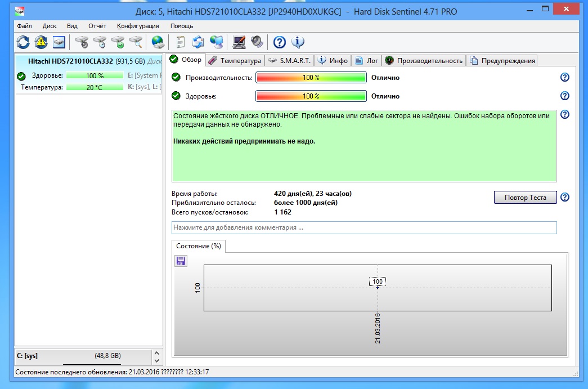Viewport: 588px width, 389px height.
Task: Click the более 1000 дня(ей) value
Action: [306, 203]
